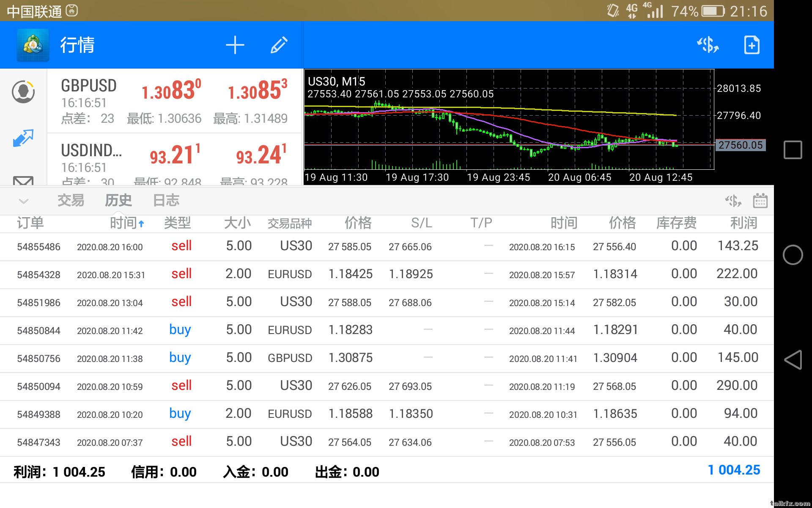812x508 pixels.
Task: Open order 54850094 history row
Action: [387, 386]
